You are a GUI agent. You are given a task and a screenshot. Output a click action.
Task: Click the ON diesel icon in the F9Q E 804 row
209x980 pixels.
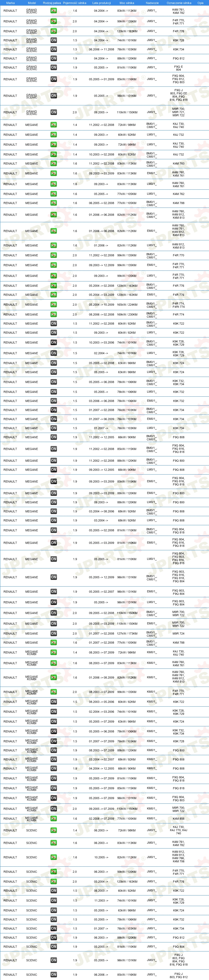point(54,67)
